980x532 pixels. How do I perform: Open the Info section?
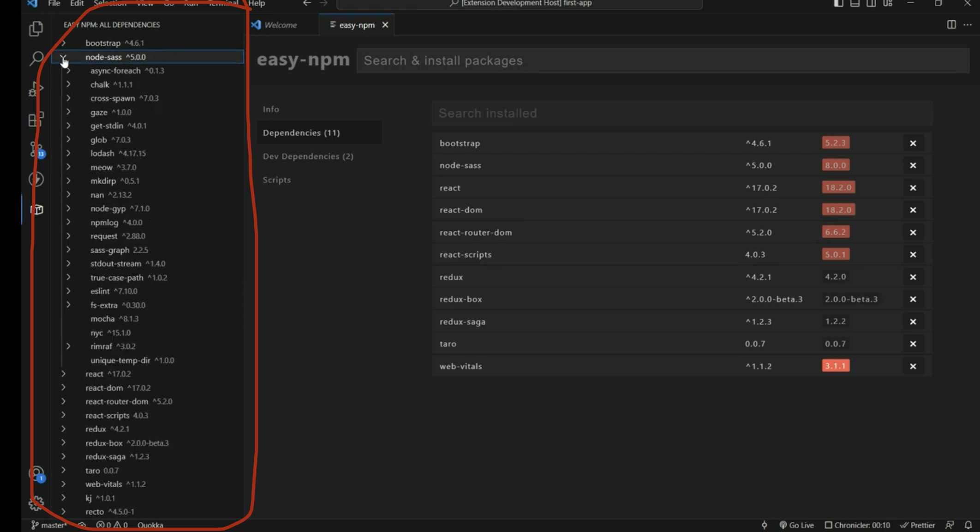(x=271, y=109)
